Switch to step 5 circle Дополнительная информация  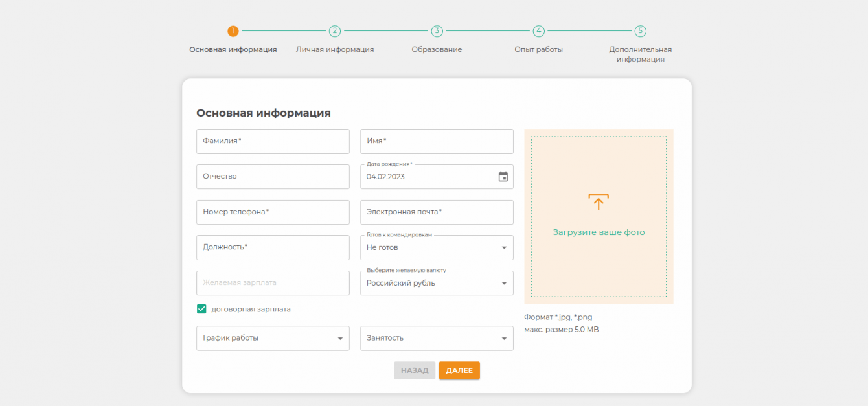point(641,31)
